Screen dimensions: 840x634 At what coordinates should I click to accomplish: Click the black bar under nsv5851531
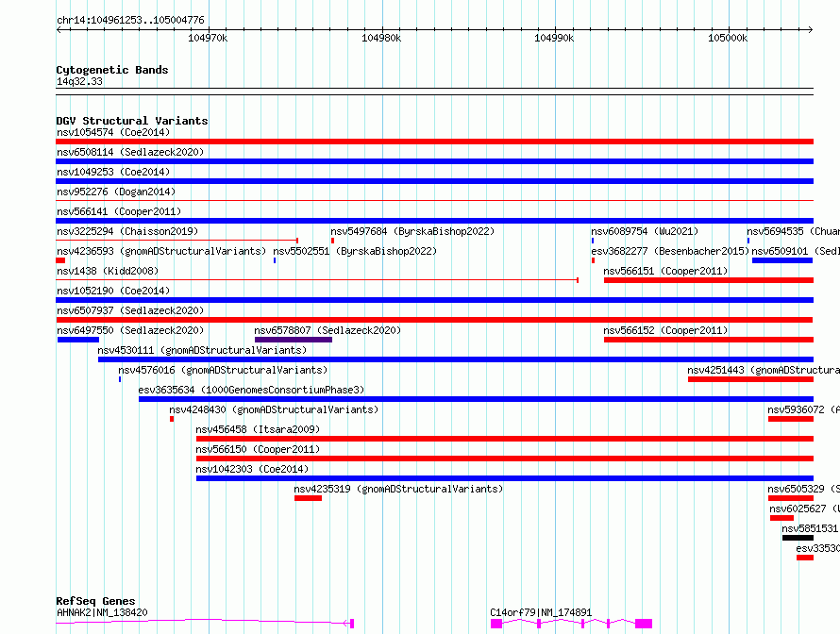pos(798,538)
